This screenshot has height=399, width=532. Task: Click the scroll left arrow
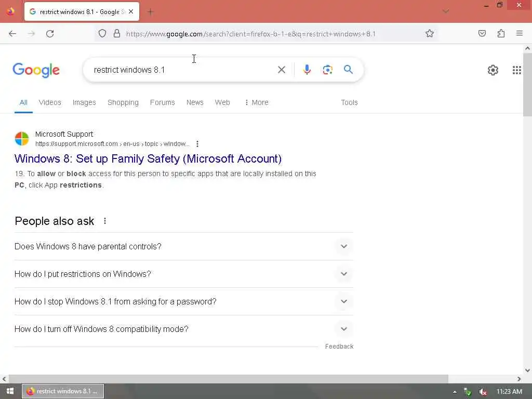tap(4, 379)
